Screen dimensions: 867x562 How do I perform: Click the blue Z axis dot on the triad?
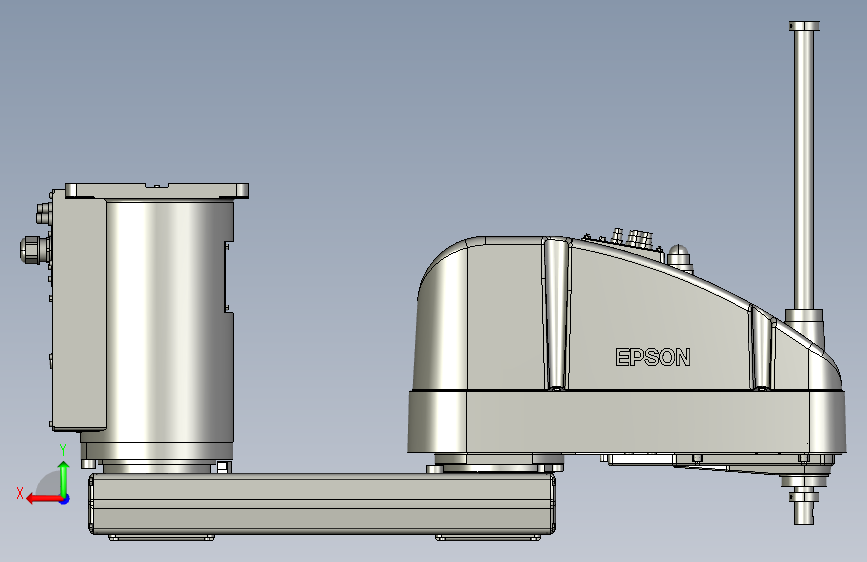click(x=65, y=499)
